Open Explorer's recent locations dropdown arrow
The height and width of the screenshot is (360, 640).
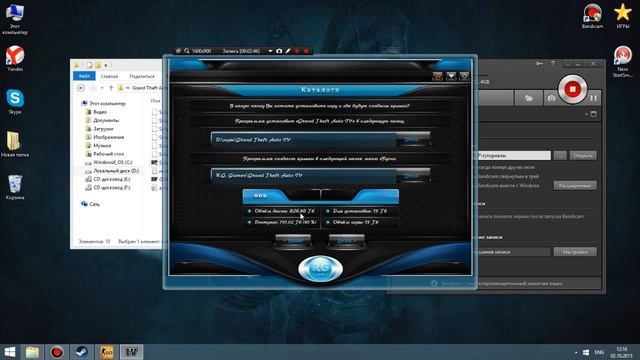pyautogui.click(x=102, y=88)
